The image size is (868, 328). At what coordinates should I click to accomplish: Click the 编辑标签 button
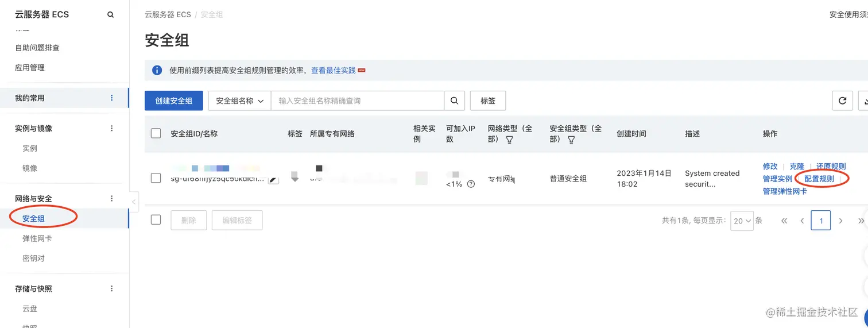[x=237, y=220]
